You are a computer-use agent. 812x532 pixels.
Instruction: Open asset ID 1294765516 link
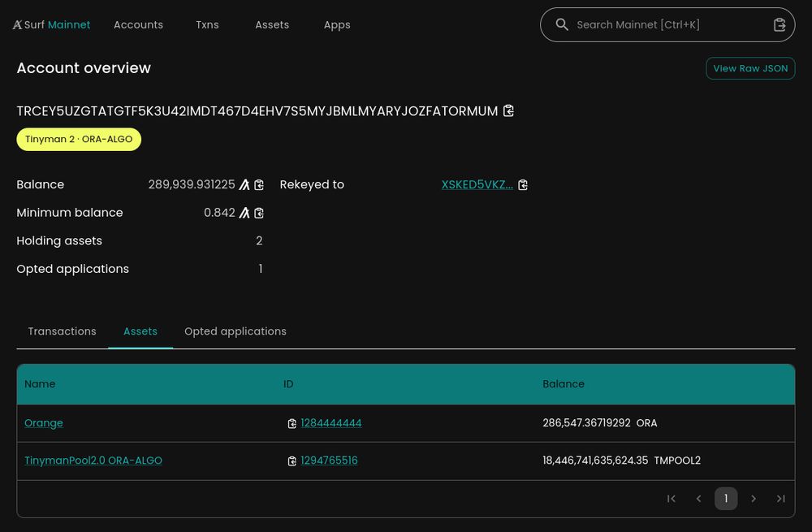[x=329, y=460]
